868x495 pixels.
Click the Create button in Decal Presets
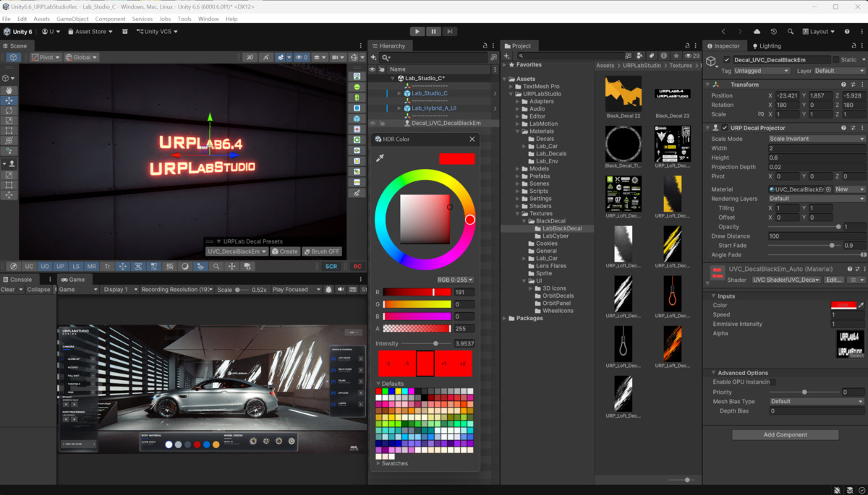click(x=285, y=251)
